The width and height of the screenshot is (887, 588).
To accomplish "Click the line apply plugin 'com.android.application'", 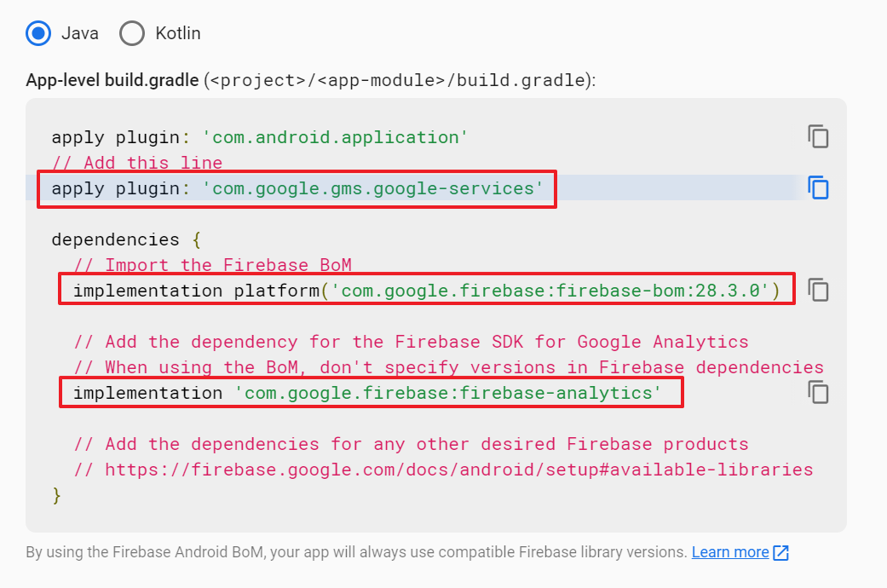I will click(260, 137).
